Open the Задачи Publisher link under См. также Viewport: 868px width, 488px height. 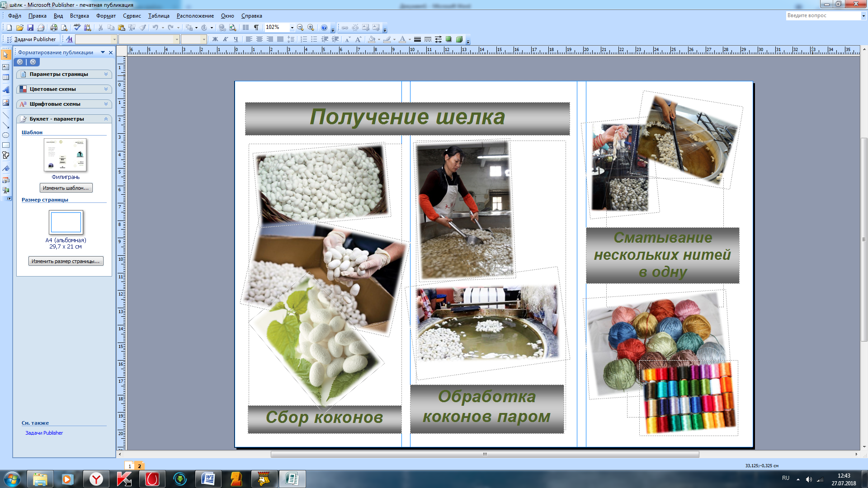pos(44,433)
